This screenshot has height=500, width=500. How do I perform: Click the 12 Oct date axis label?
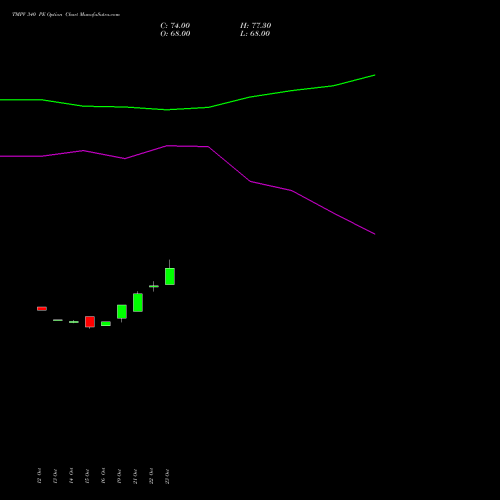click(x=39, y=476)
